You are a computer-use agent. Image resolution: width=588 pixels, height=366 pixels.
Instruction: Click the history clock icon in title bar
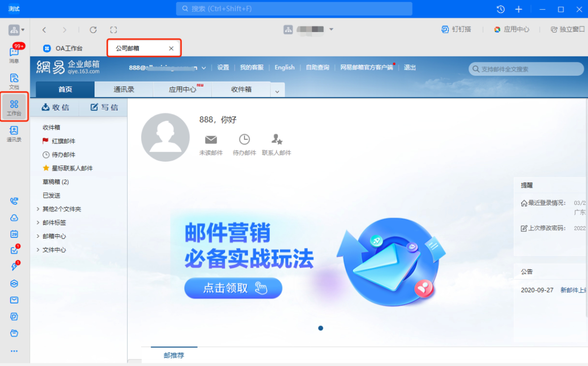pyautogui.click(x=500, y=9)
